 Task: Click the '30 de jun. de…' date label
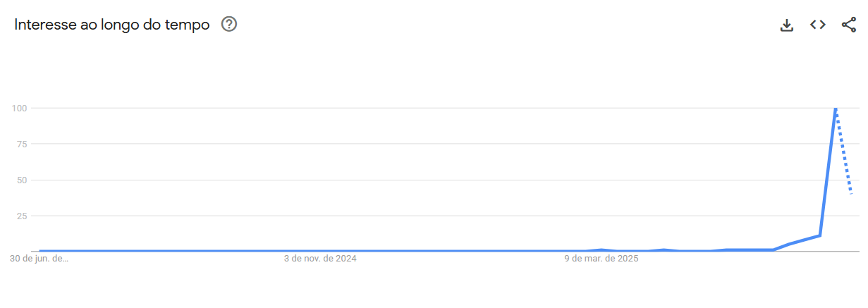pos(39,259)
